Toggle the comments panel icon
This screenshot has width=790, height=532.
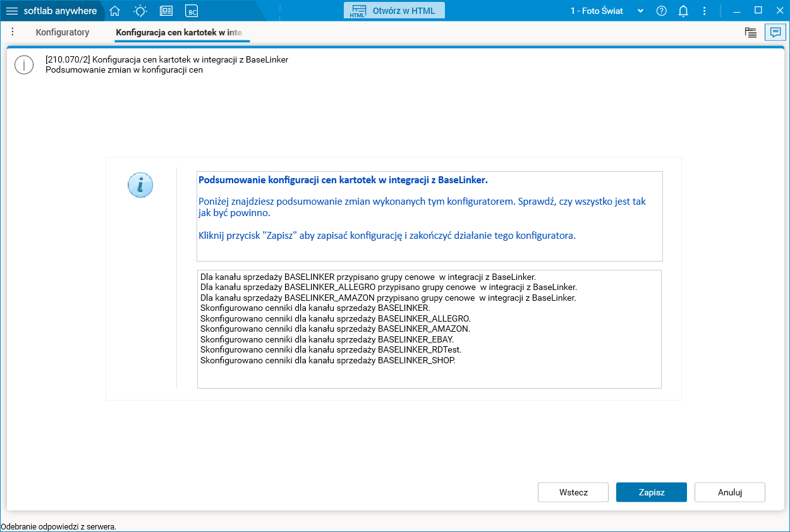pyautogui.click(x=775, y=33)
